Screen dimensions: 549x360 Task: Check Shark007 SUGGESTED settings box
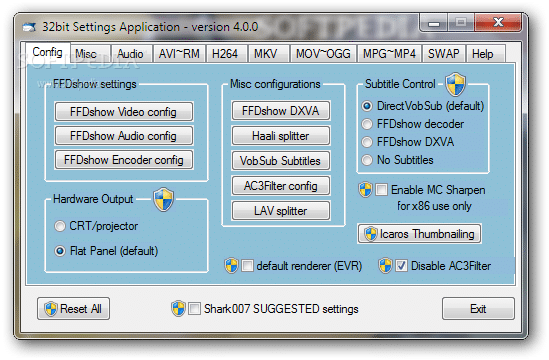(x=194, y=309)
